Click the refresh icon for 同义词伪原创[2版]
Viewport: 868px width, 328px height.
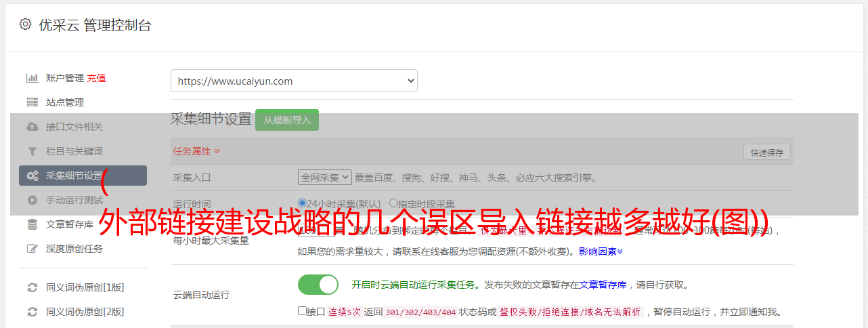click(x=32, y=312)
